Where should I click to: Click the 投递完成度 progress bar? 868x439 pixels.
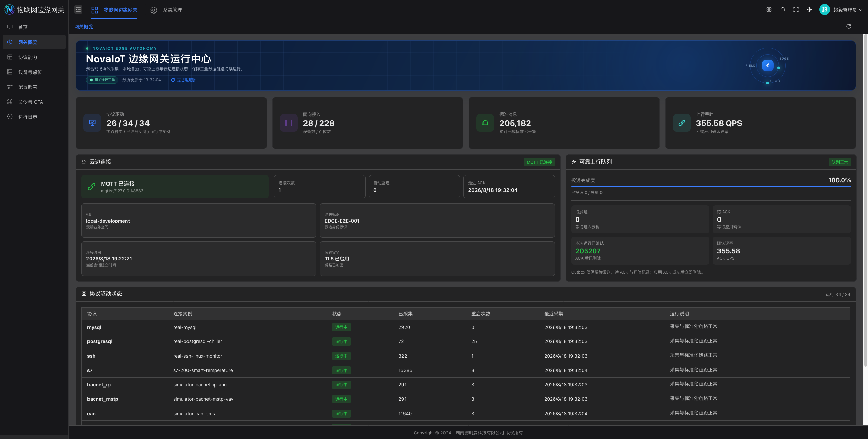pos(711,186)
